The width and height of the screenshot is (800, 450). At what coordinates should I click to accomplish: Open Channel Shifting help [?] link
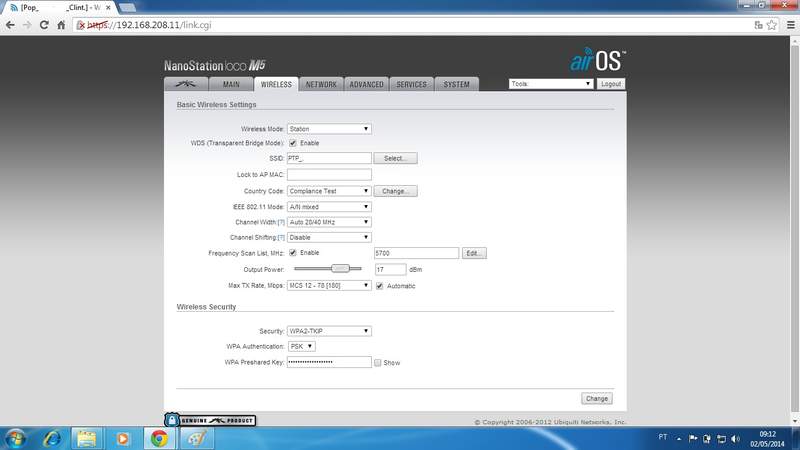tap(281, 238)
